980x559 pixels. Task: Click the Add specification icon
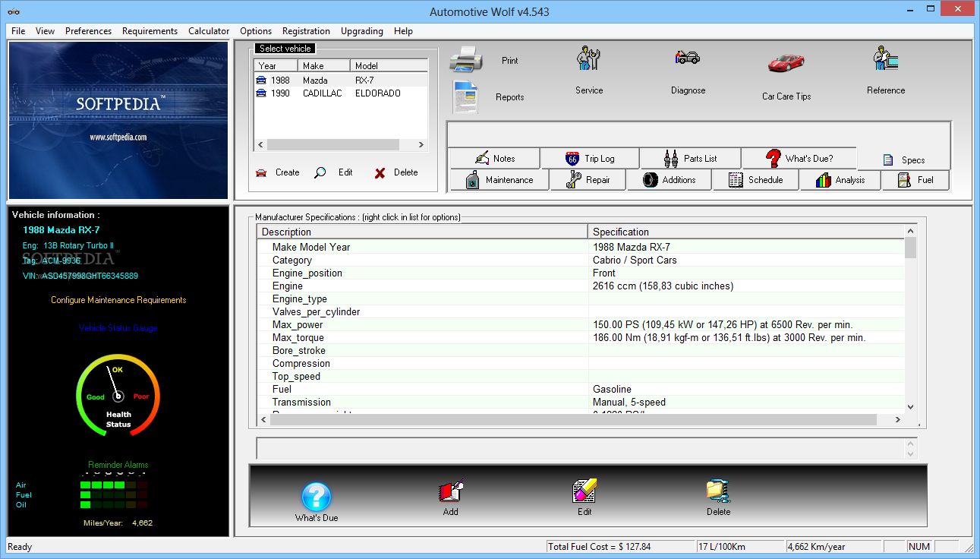click(451, 491)
